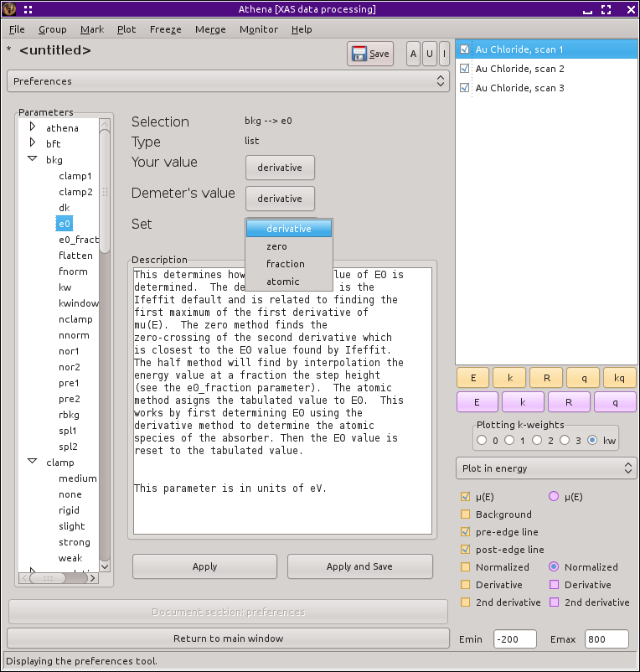Image resolution: width=640 pixels, height=672 pixels.
Task: Click the purple q marked-groups plot button
Action: pos(615,401)
